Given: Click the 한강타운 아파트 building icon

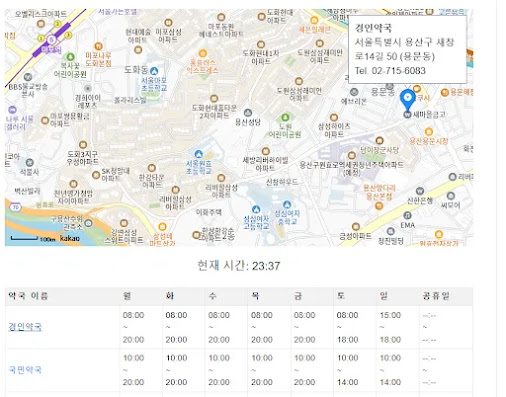Looking at the screenshot, I should [152, 168].
